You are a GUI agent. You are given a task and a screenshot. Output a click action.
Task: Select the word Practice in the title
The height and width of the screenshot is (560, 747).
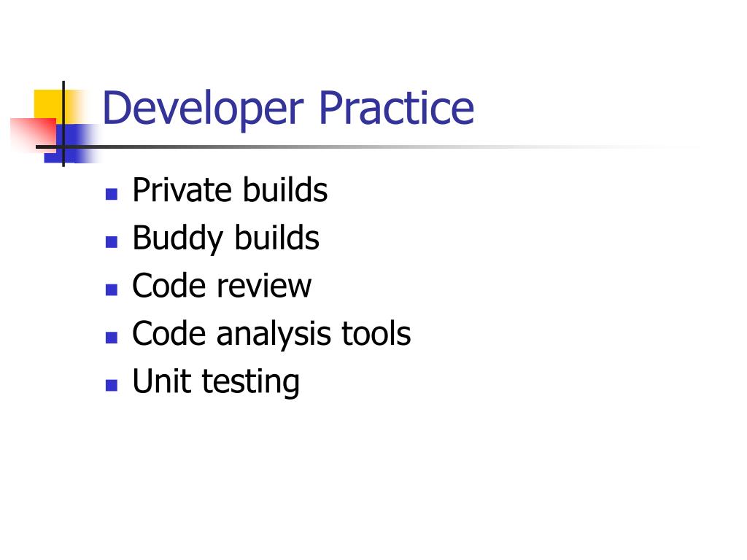pos(396,108)
